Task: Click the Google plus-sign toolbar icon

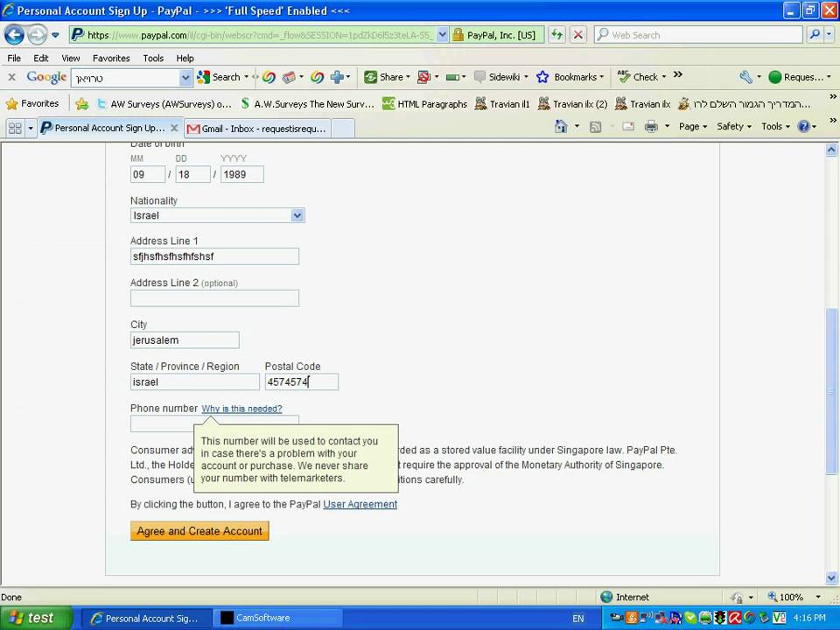Action: point(337,77)
